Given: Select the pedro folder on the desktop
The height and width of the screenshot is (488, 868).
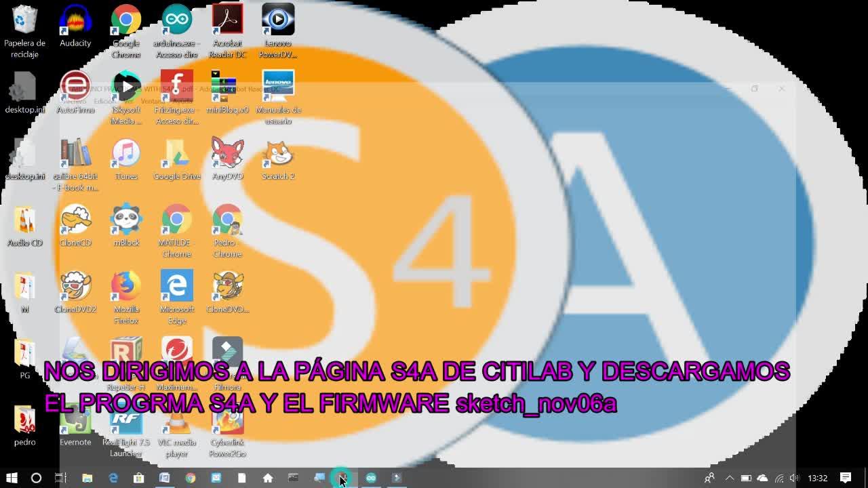Looking at the screenshot, I should (x=24, y=425).
